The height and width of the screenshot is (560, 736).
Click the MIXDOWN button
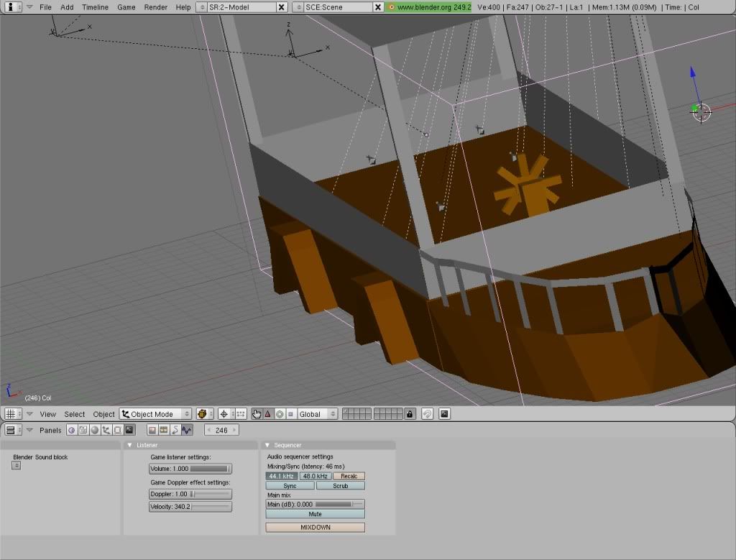coord(315,527)
